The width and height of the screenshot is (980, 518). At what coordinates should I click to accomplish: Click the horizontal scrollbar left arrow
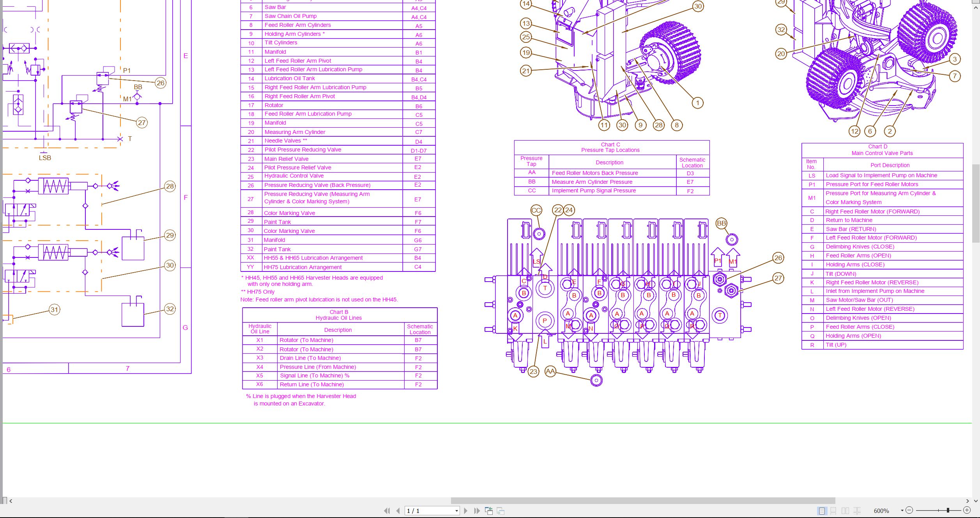(11, 501)
